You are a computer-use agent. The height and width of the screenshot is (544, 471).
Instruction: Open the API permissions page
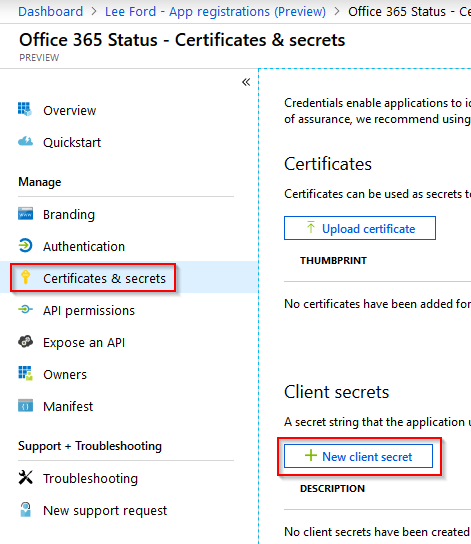click(x=89, y=311)
